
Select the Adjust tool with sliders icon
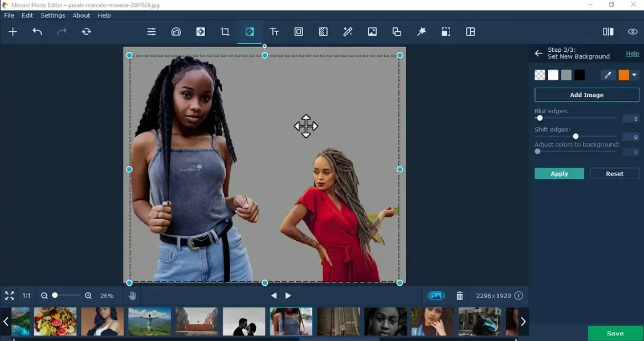151,32
